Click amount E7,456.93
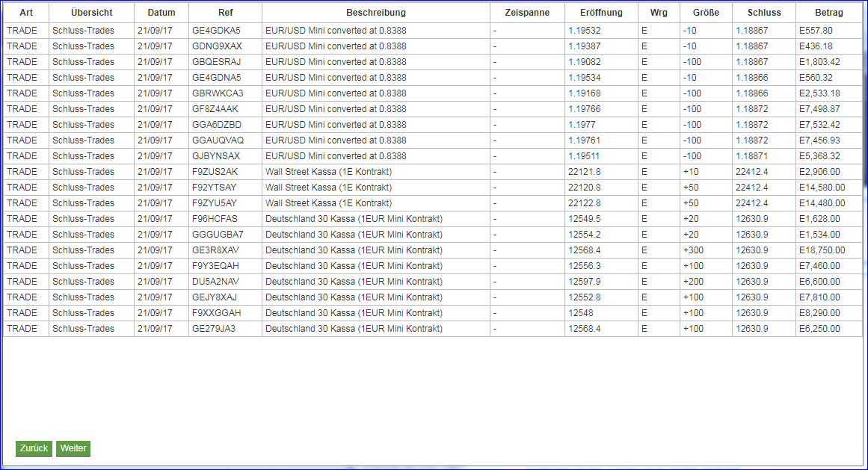This screenshot has height=470, width=868. pyautogui.click(x=819, y=140)
